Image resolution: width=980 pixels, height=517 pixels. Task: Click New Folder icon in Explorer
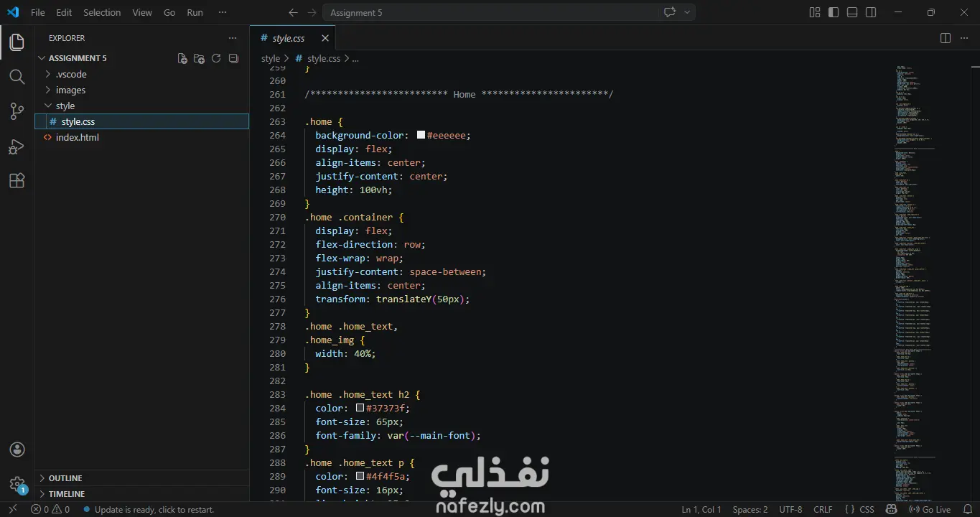coord(200,58)
